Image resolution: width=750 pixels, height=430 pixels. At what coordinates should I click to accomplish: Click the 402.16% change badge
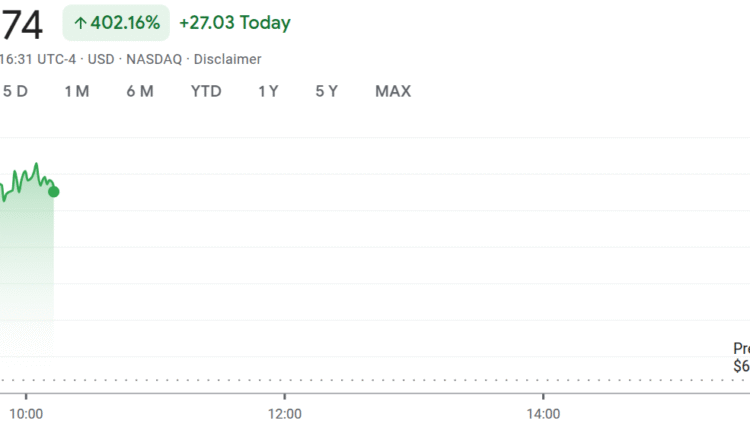116,22
